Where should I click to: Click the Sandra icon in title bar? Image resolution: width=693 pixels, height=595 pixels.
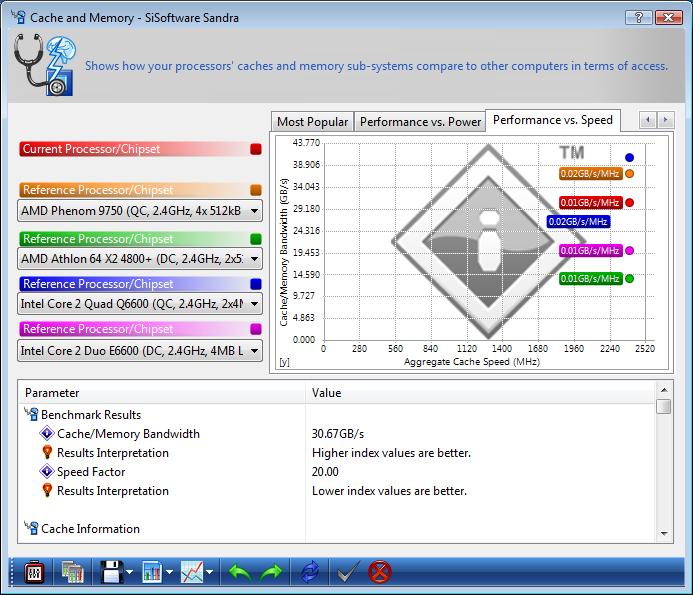click(18, 17)
